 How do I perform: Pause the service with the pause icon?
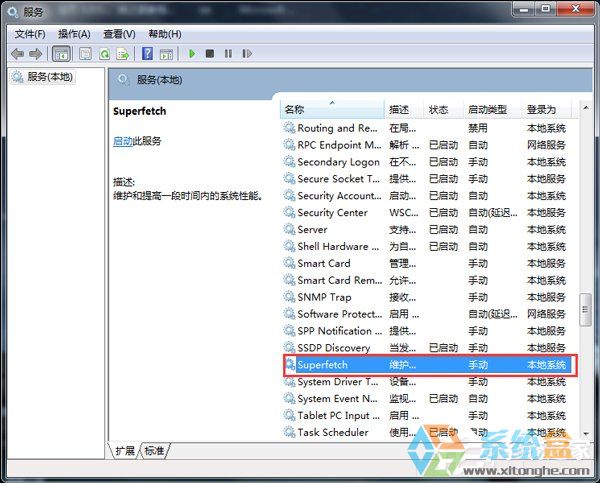[228, 54]
